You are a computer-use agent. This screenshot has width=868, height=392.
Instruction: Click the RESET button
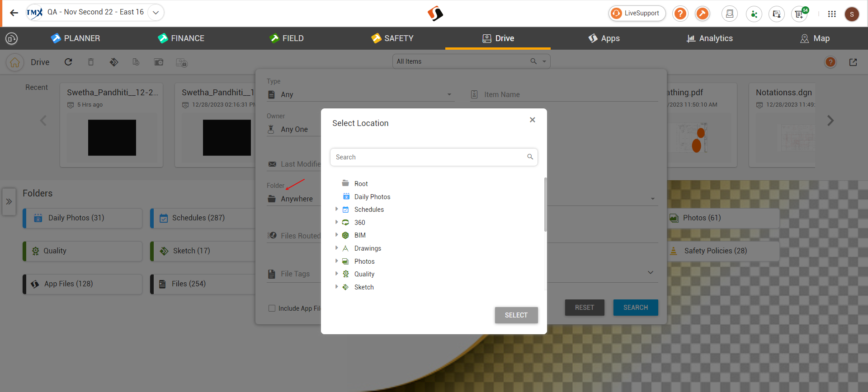coord(585,308)
